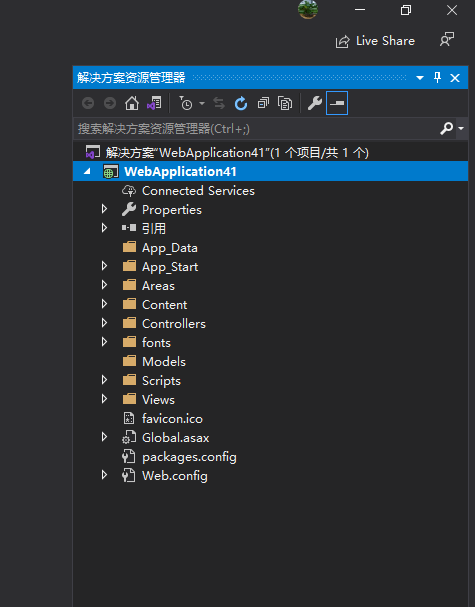Click the search magnifier icon

click(x=446, y=128)
